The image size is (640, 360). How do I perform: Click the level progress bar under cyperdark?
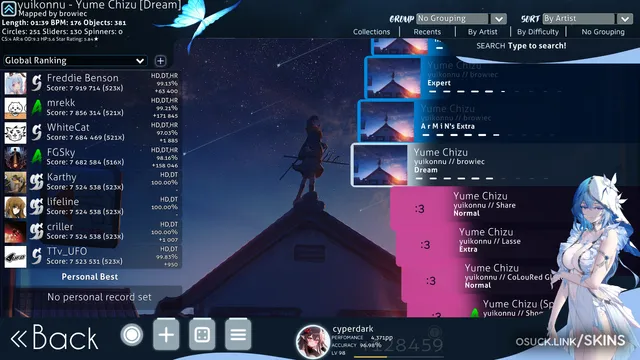pyautogui.click(x=398, y=357)
